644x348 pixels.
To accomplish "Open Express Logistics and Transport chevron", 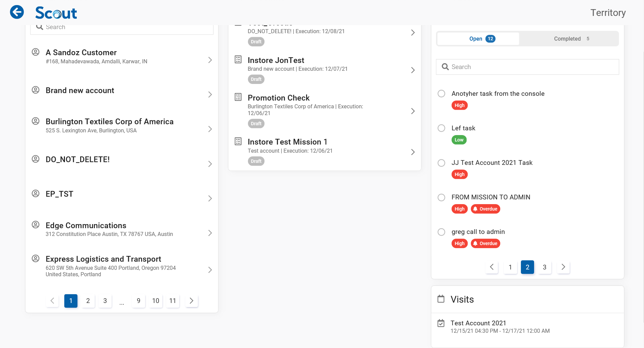I will (x=210, y=270).
